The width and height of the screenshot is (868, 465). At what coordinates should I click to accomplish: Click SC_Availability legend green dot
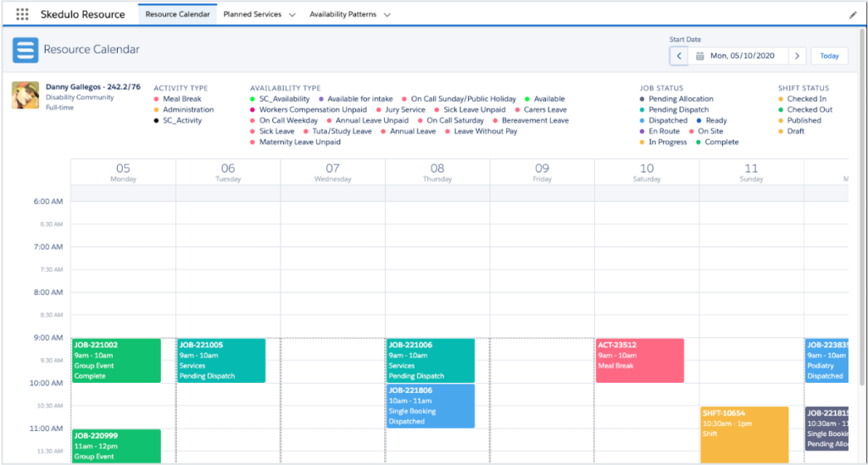[253, 99]
